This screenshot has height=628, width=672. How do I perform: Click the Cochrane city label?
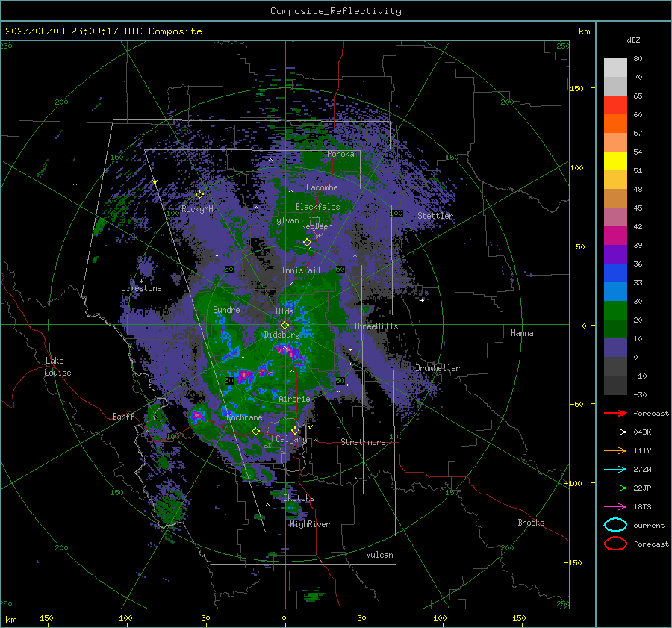pyautogui.click(x=244, y=417)
